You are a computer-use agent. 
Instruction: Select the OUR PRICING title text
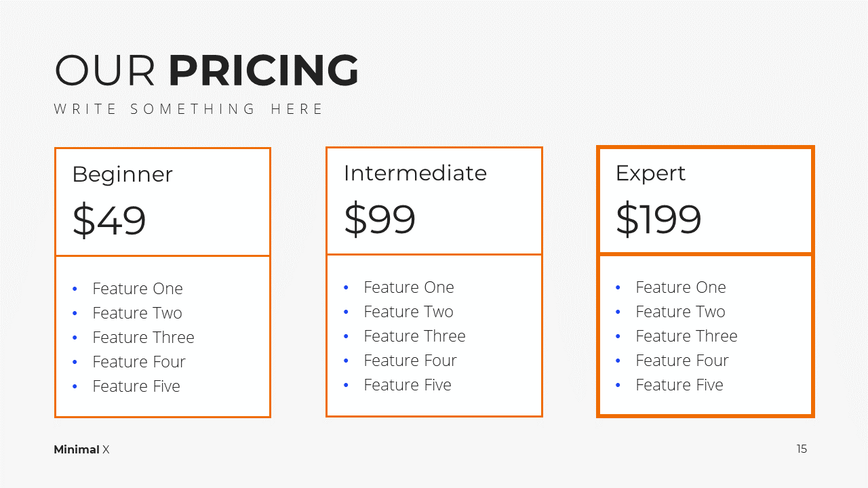207,70
